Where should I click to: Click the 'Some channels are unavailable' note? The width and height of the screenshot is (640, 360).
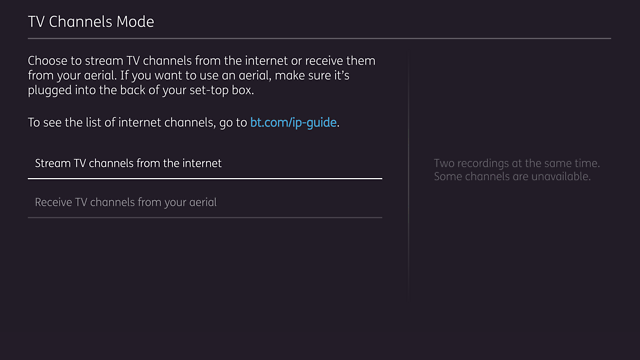tap(512, 177)
